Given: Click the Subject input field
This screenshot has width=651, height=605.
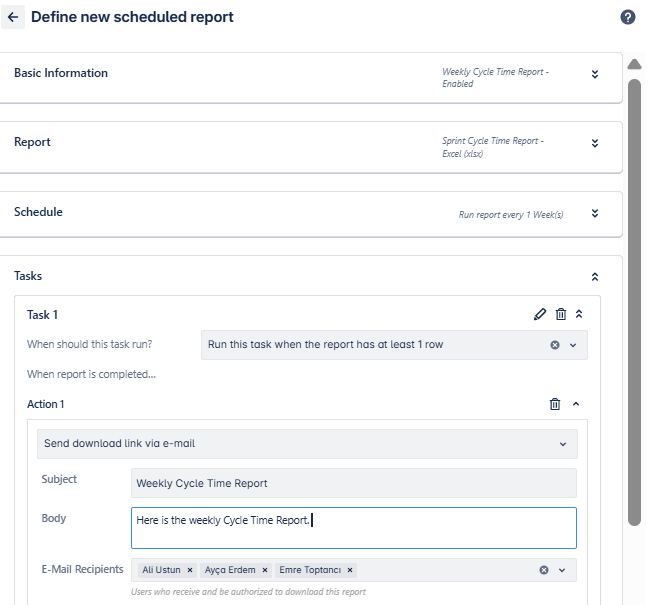Looking at the screenshot, I should coord(354,483).
